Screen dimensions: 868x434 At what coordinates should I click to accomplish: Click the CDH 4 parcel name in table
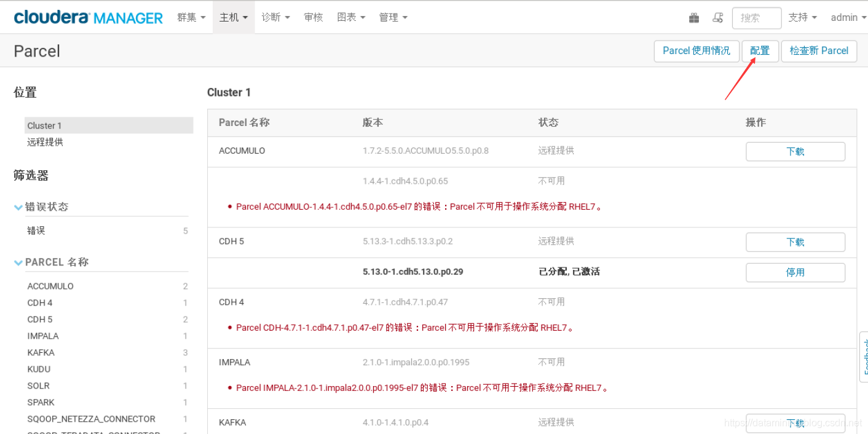[232, 302]
